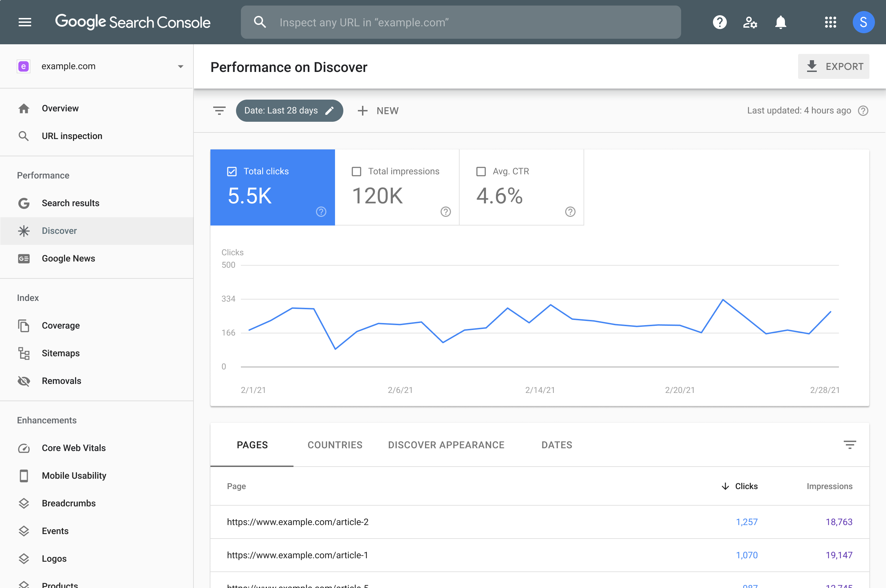
Task: Open article-2 page URL link
Action: [297, 522]
